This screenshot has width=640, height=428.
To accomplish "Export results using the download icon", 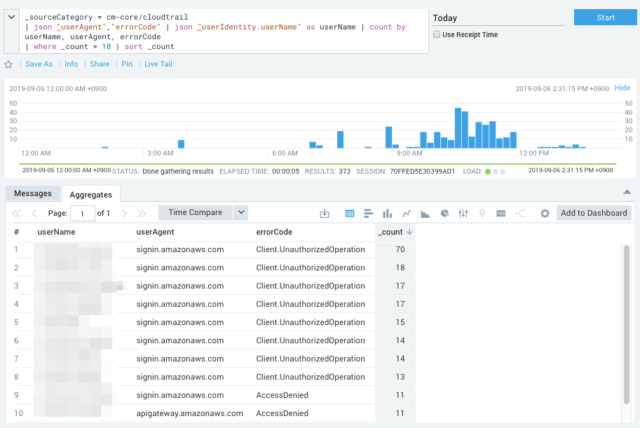I will (324, 213).
